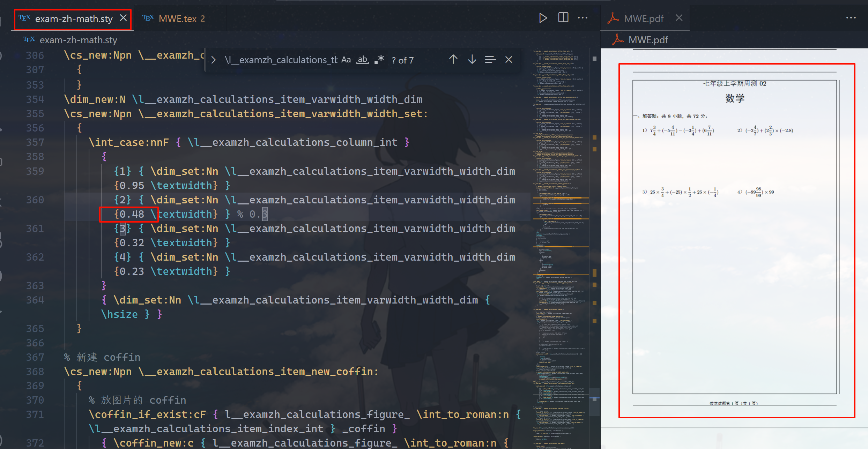Screen dimensions: 868x449
Task: Run the build LaTeX play button
Action: [x=543, y=18]
